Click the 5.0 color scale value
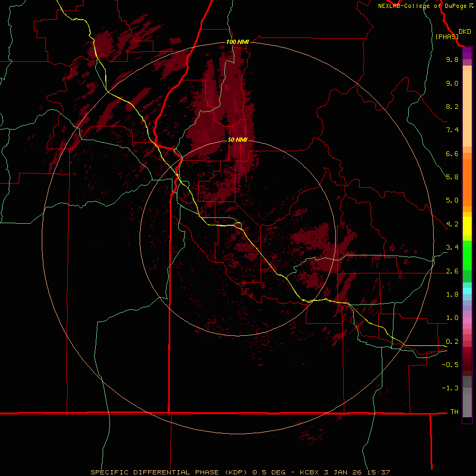The height and width of the screenshot is (476, 476). 452,200
